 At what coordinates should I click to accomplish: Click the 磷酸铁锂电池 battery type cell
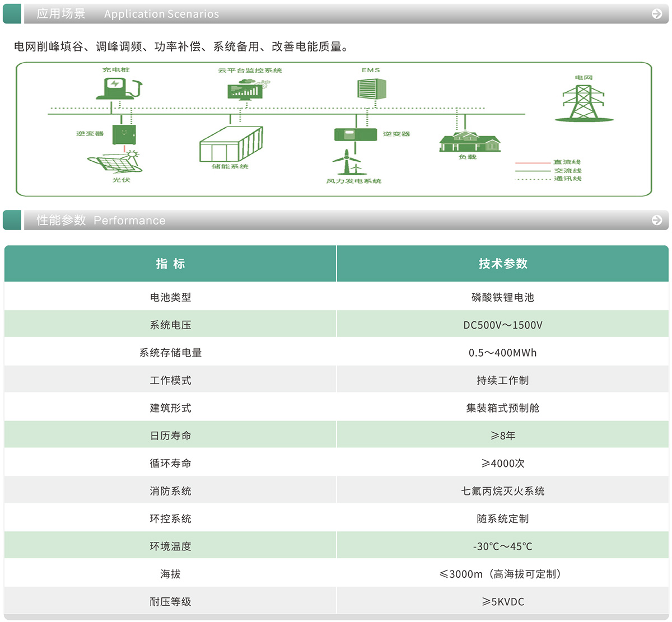[x=503, y=297]
